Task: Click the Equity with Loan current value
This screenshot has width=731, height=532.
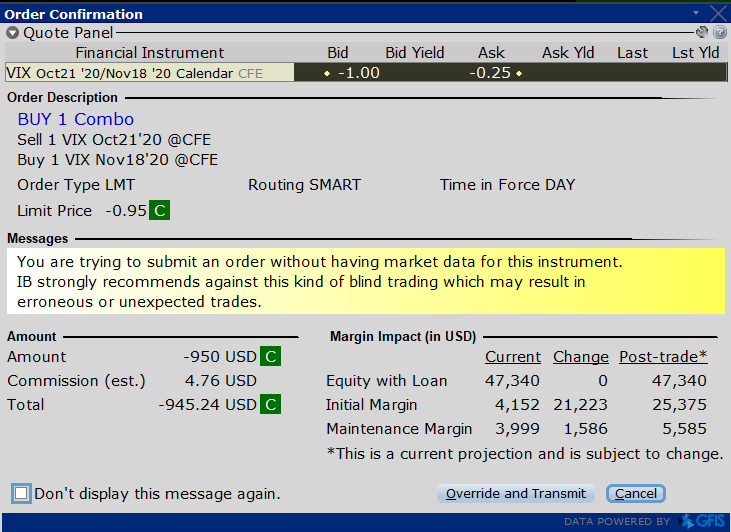Action: 512,381
